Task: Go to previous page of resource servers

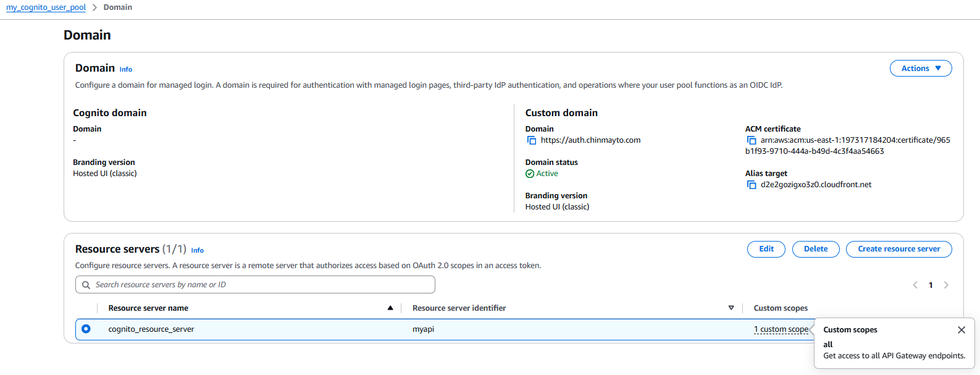Action: point(915,285)
